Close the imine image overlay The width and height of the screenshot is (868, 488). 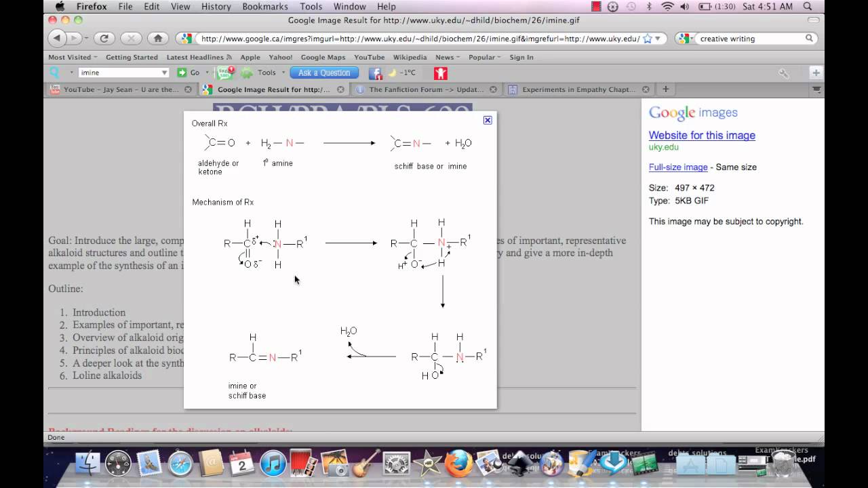click(x=487, y=120)
